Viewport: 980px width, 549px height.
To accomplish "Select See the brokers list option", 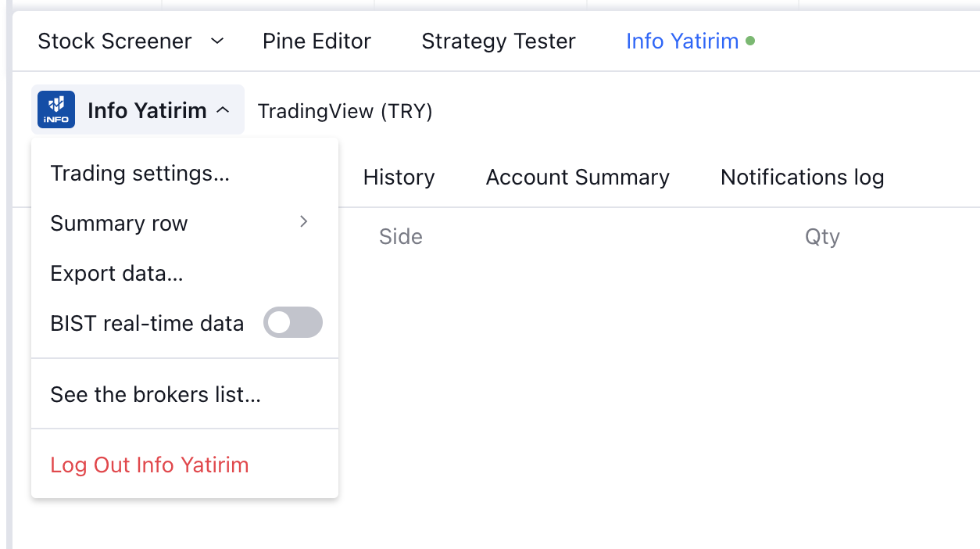I will point(156,394).
